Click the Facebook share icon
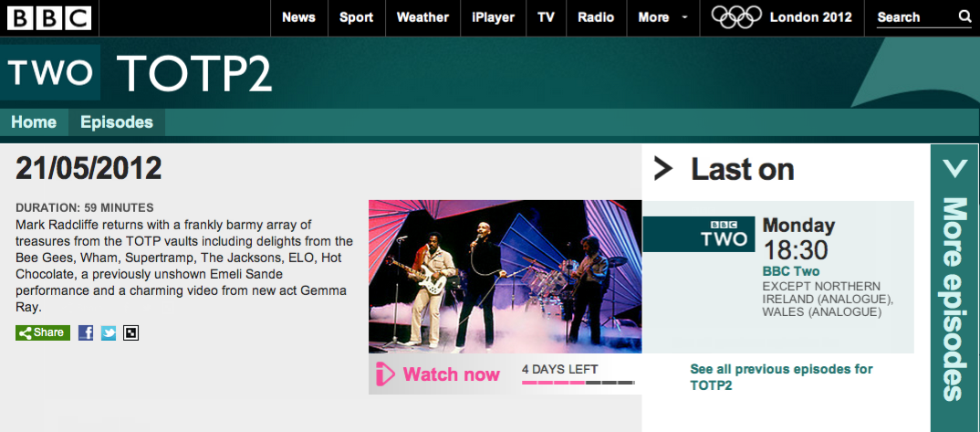 86,333
